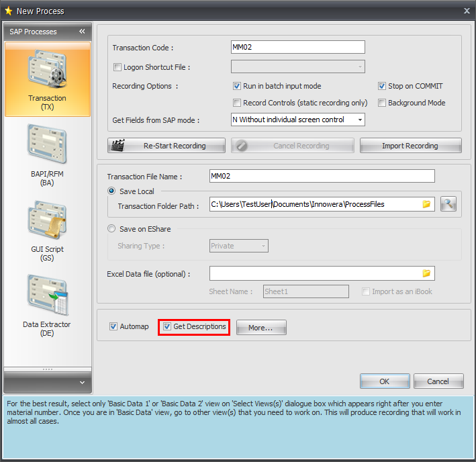Confirm with the OK button

point(385,381)
